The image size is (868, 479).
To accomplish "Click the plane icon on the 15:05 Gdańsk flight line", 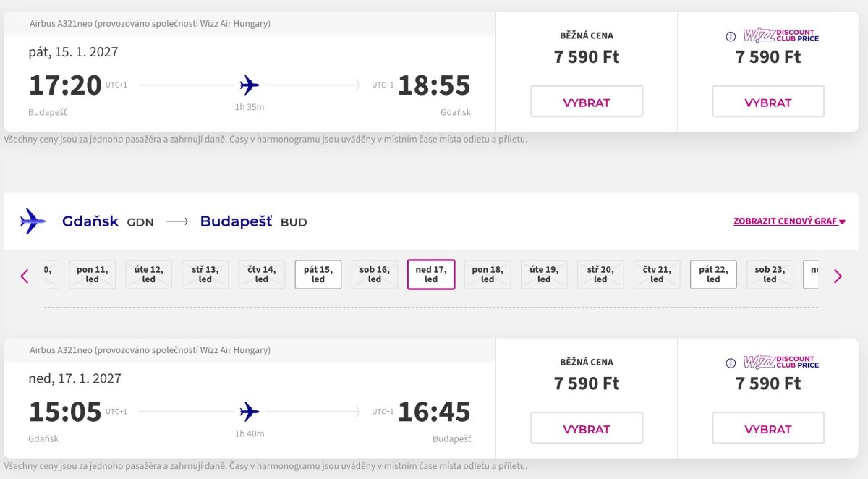I will (250, 412).
